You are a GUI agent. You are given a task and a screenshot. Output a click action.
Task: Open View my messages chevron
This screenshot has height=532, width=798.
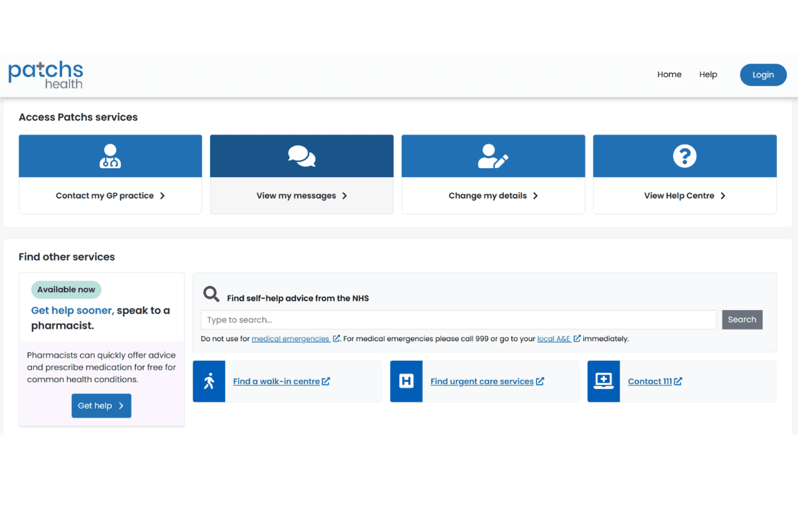point(345,196)
